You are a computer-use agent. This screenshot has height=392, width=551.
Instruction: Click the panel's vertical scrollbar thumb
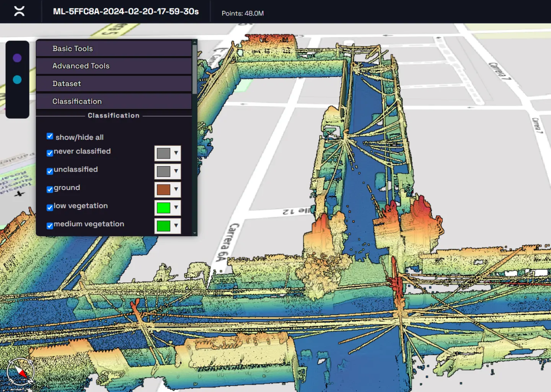pyautogui.click(x=195, y=69)
